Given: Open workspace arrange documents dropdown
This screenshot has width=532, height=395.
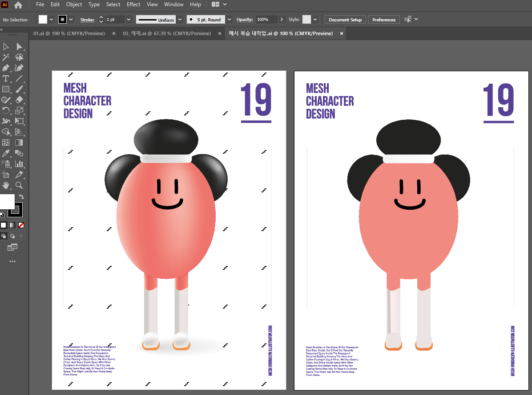Looking at the screenshot, I should 219,4.
